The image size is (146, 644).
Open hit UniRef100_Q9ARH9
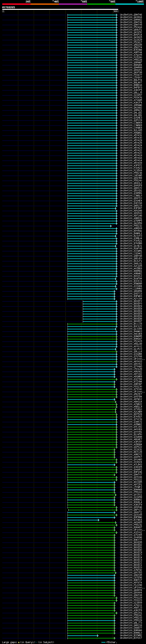(x=131, y=67)
